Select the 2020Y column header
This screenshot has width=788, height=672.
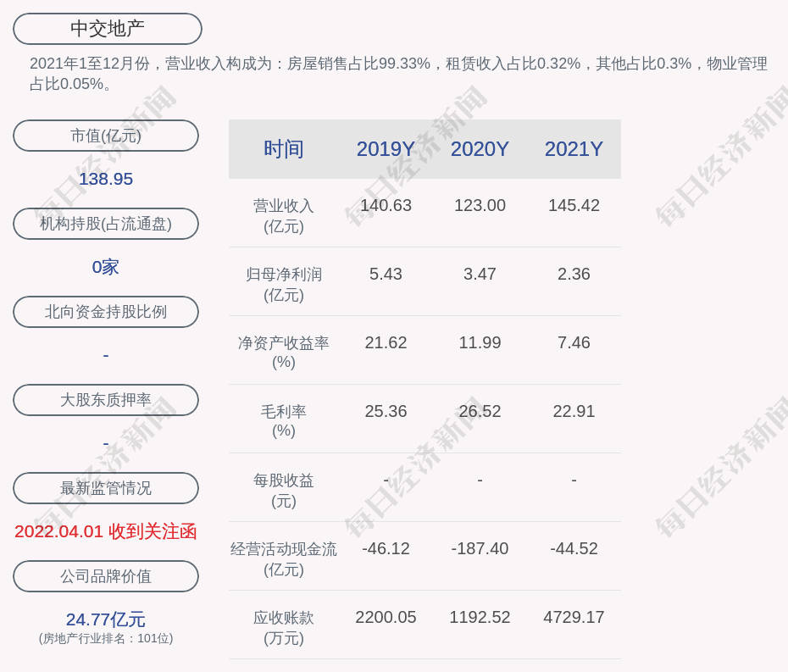(x=480, y=149)
